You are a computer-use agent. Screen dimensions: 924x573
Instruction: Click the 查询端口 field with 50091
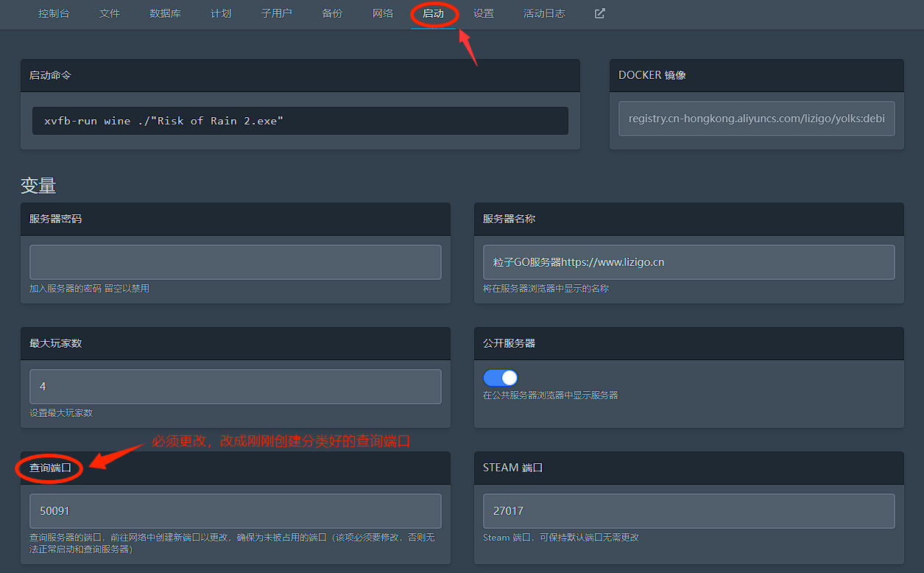(236, 511)
